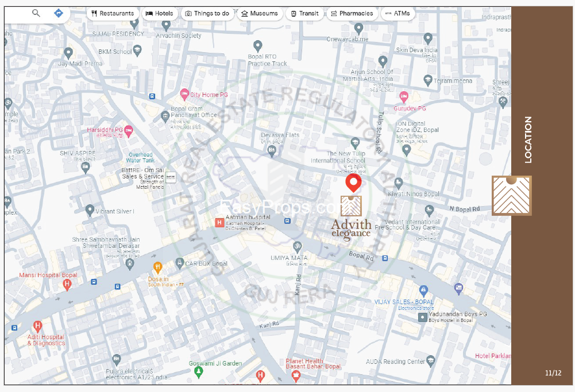575x392 pixels.
Task: Click the Goswami Ji Garden park marker
Action: pyautogui.click(x=199, y=373)
